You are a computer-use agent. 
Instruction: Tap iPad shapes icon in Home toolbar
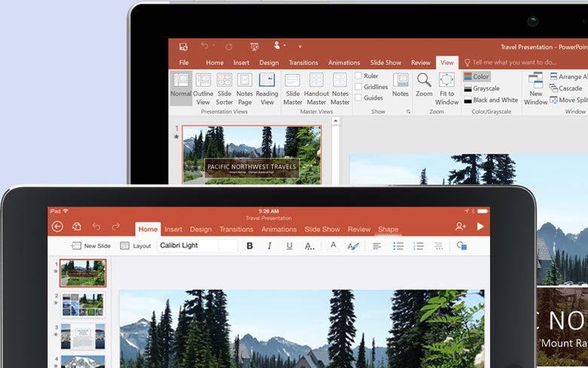click(461, 246)
